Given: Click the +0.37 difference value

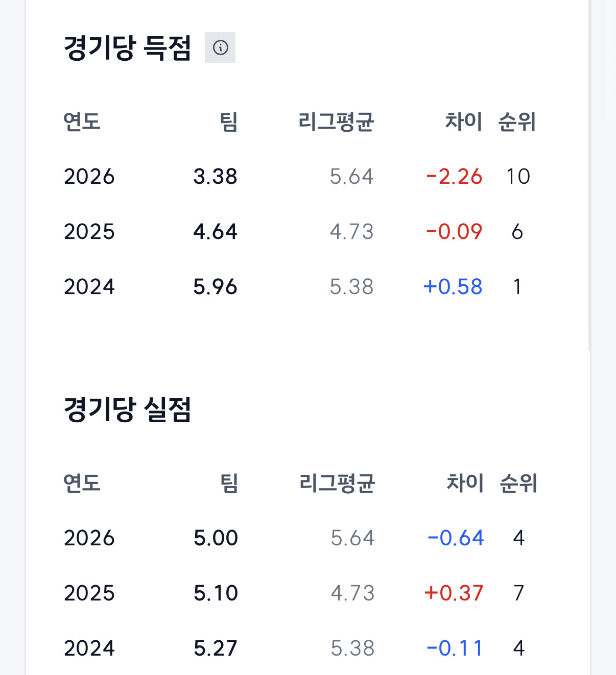Looking at the screenshot, I should point(454,593).
